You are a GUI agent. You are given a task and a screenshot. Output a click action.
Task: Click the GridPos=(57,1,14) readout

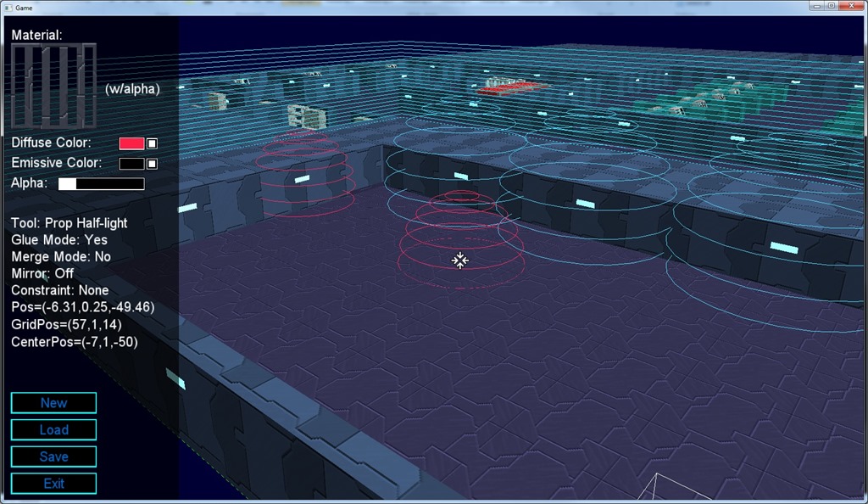point(66,325)
